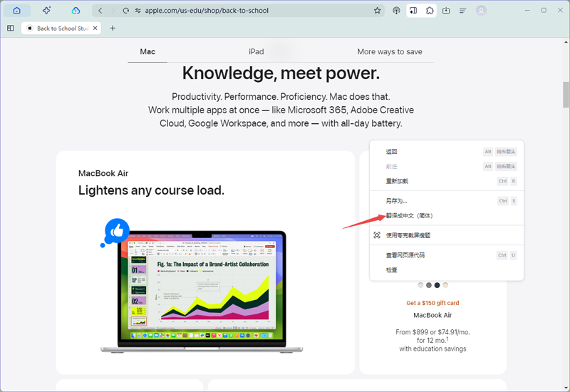
Task: Switch to the Mac tab
Action: tap(147, 51)
